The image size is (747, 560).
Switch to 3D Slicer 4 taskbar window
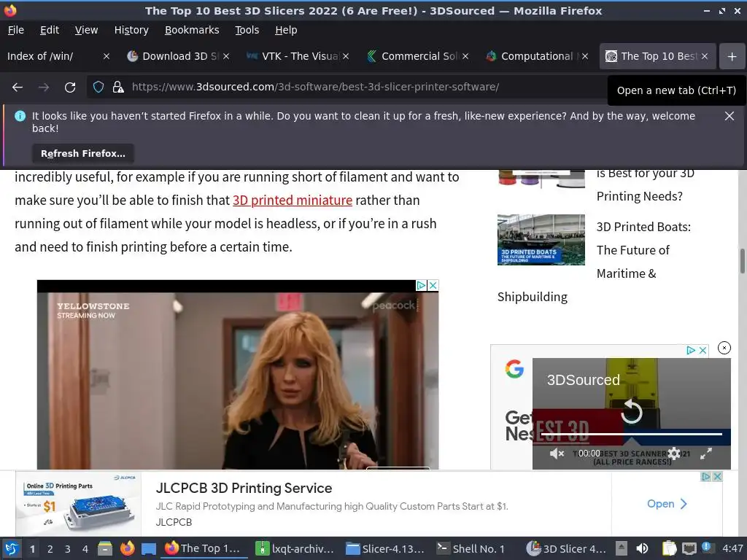[x=566, y=549]
